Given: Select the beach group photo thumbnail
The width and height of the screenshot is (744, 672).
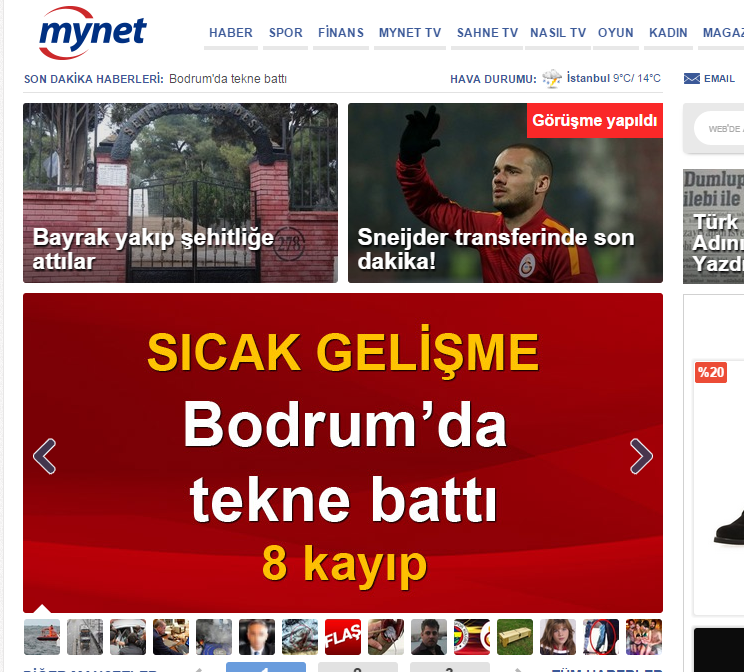Looking at the screenshot, I should click(644, 637).
